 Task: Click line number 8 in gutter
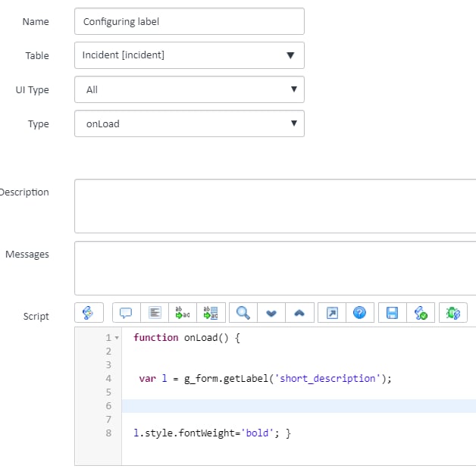coord(108,433)
